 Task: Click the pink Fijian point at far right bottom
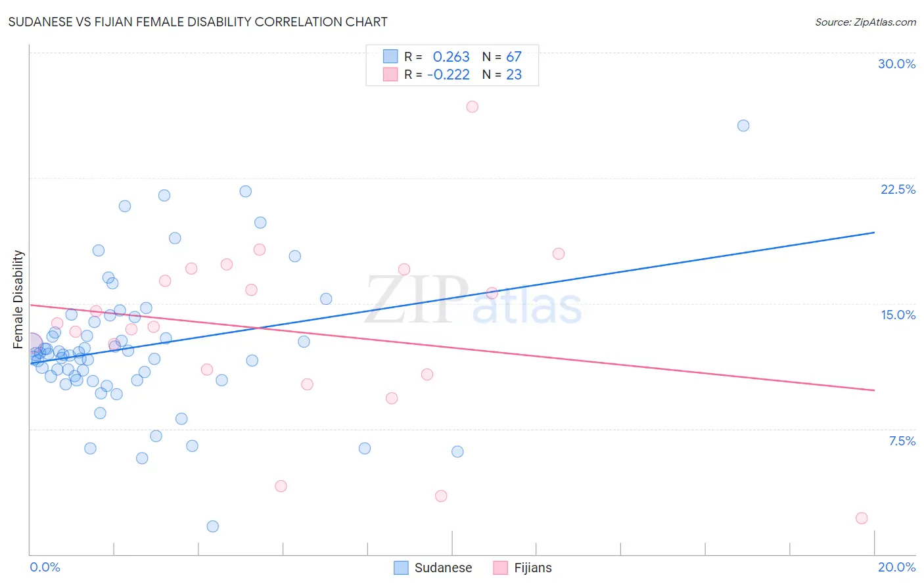click(862, 518)
